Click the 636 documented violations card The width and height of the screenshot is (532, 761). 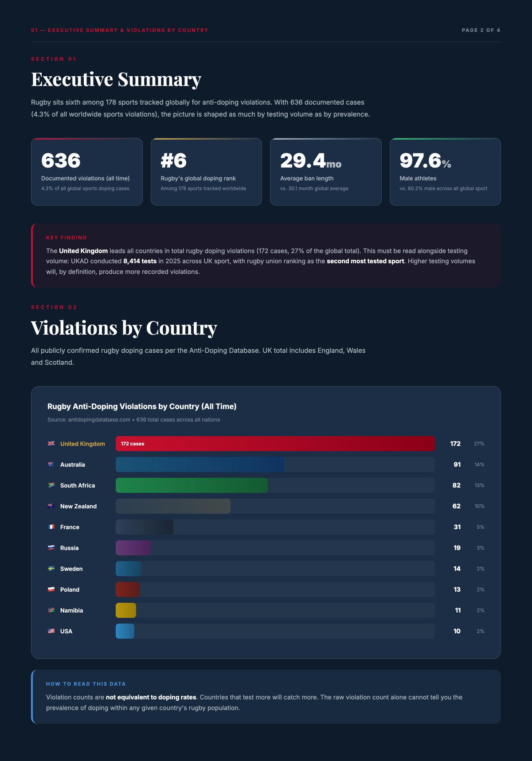point(87,172)
